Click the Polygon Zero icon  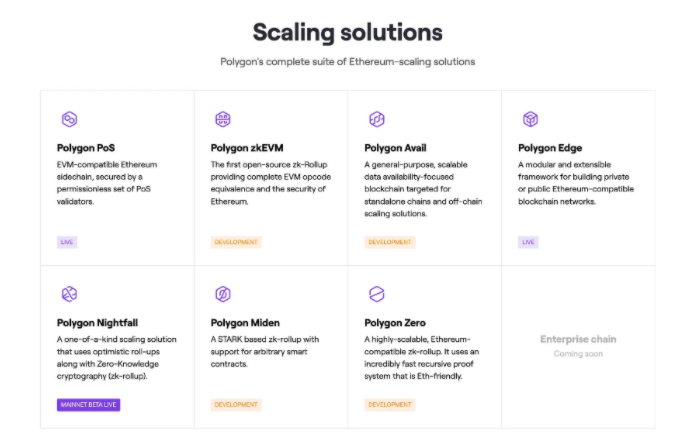click(377, 294)
